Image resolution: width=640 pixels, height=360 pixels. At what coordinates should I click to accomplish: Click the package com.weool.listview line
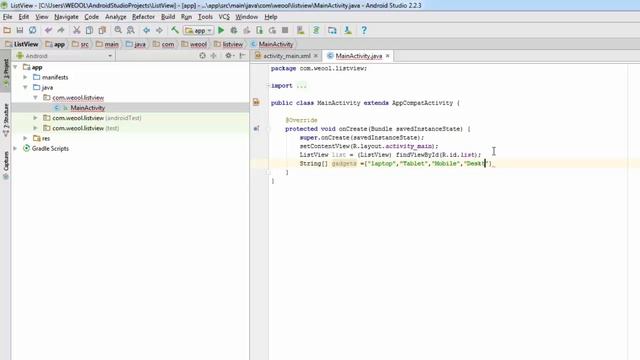319,69
